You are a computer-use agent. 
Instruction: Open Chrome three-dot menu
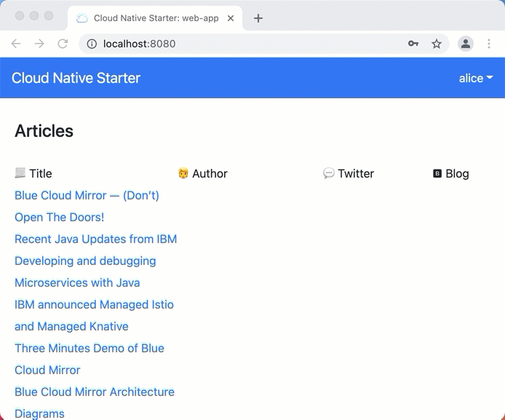[489, 44]
